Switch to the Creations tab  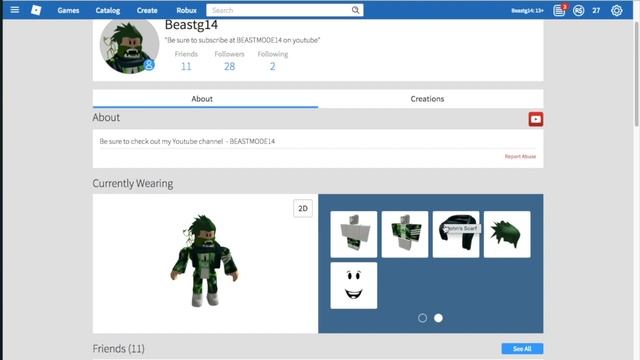[431, 99]
